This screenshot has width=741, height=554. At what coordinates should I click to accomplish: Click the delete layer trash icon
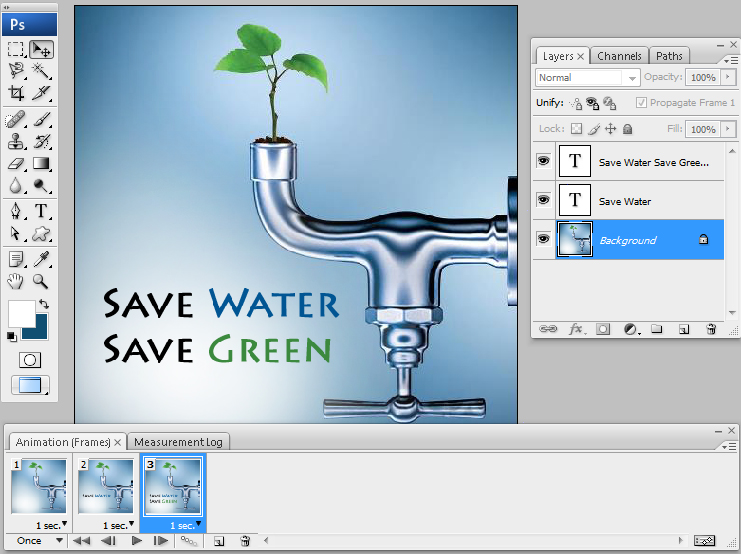711,328
